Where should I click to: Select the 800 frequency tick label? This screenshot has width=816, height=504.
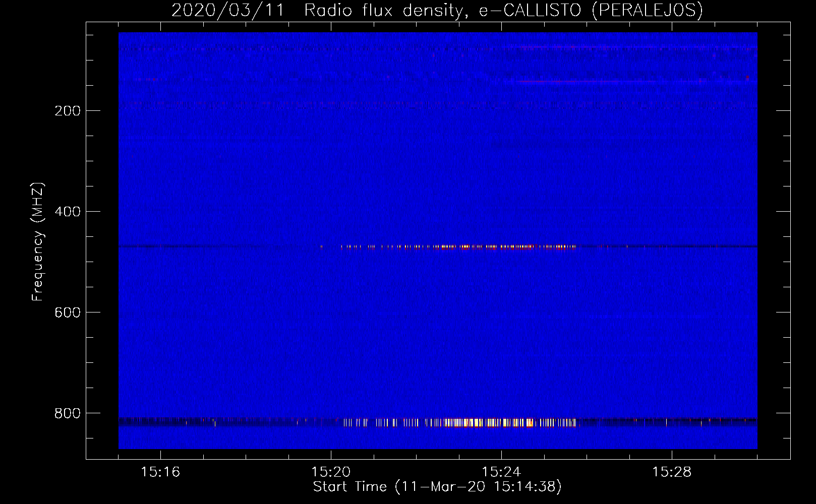[x=68, y=413]
